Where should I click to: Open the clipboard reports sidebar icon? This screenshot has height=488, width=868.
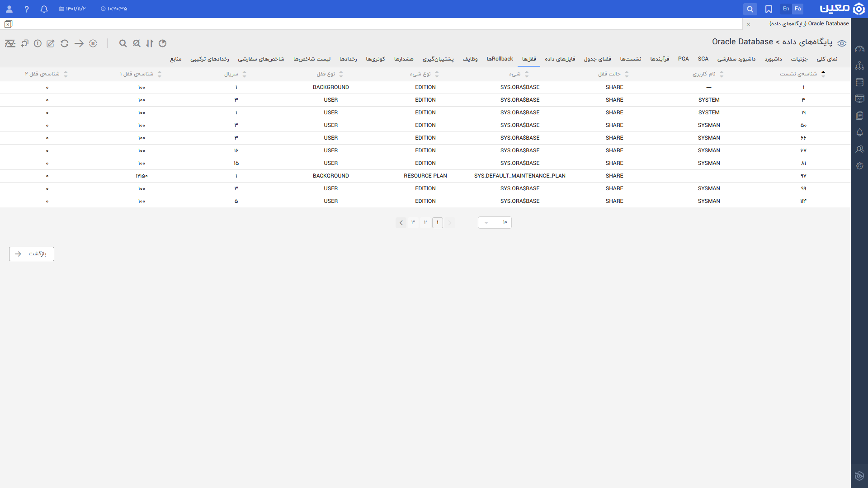click(859, 116)
